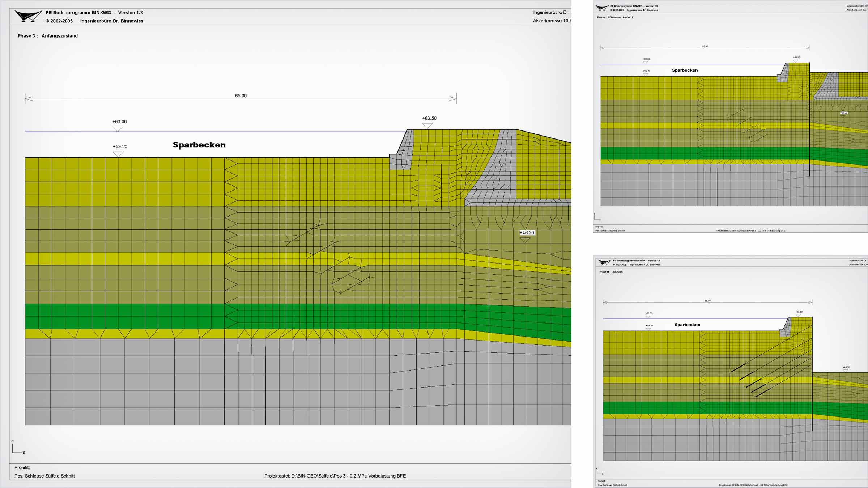Click the vertical retaining wall in Phase 4 view
This screenshot has width=868, height=488.
pos(809,120)
